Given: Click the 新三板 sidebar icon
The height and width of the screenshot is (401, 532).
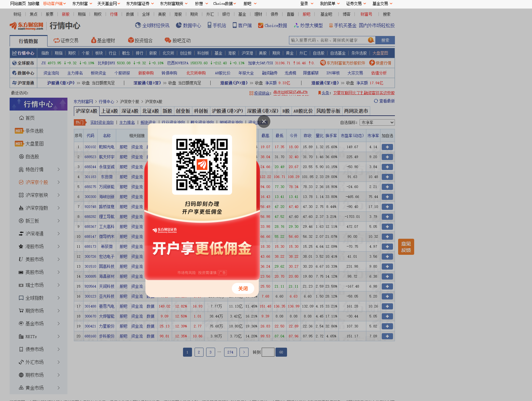Looking at the screenshot, I should pos(21,221).
